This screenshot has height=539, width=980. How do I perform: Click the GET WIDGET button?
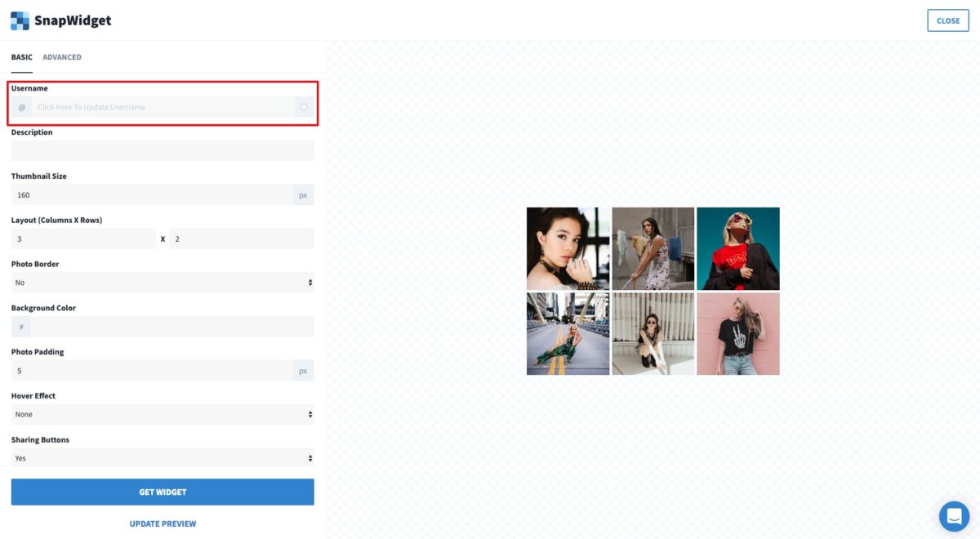click(x=163, y=492)
